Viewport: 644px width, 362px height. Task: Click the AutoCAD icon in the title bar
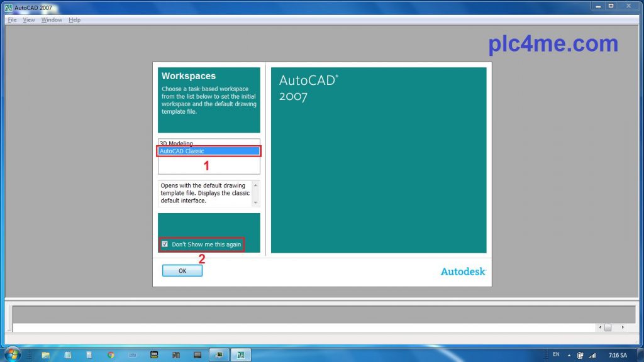(x=8, y=8)
